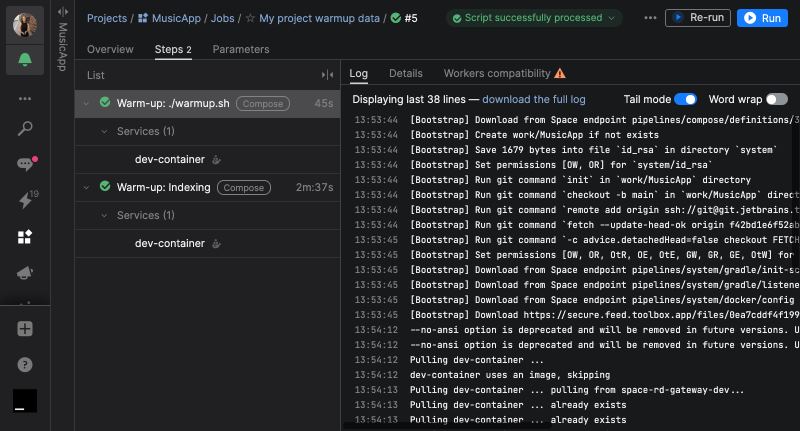Click the log horizontal scrollbar
Screen dimensions: 800x431
click(446, 426)
